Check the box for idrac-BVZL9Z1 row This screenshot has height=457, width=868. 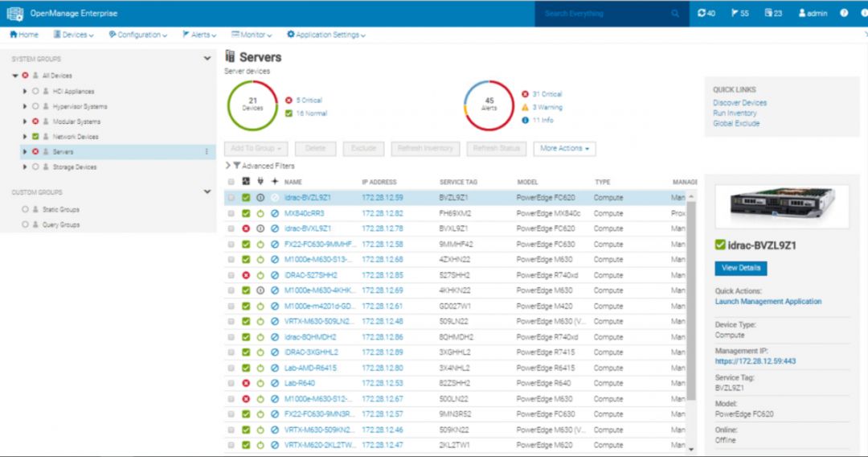click(x=231, y=198)
